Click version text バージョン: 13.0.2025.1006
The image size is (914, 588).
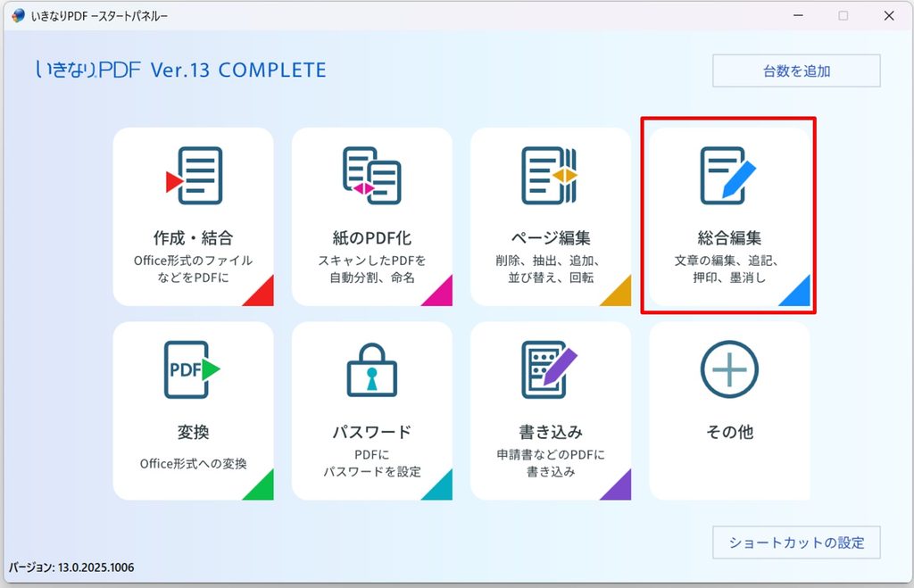pos(71,567)
